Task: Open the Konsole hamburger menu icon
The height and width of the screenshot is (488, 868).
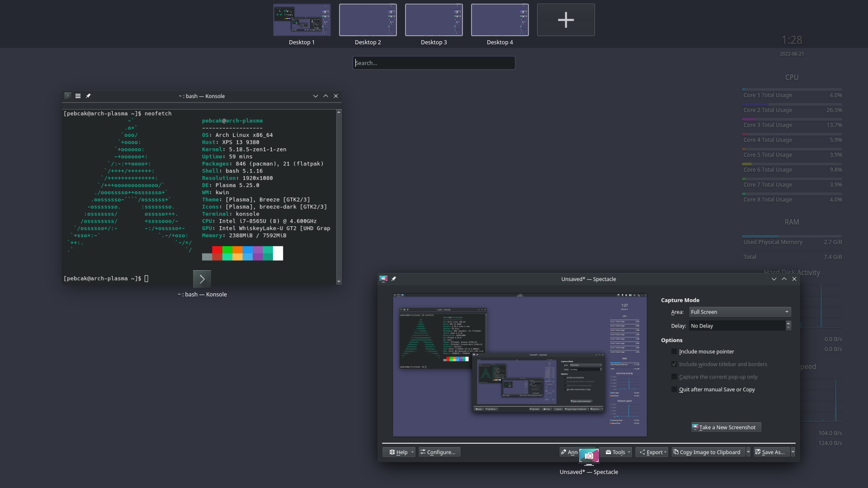Action: (x=78, y=96)
